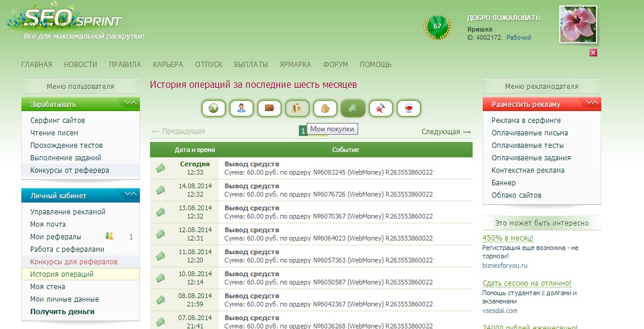Viewport: 644px width, 329px height.
Task: Collapse the 'Разместить рекламу' section
Action: (591, 103)
